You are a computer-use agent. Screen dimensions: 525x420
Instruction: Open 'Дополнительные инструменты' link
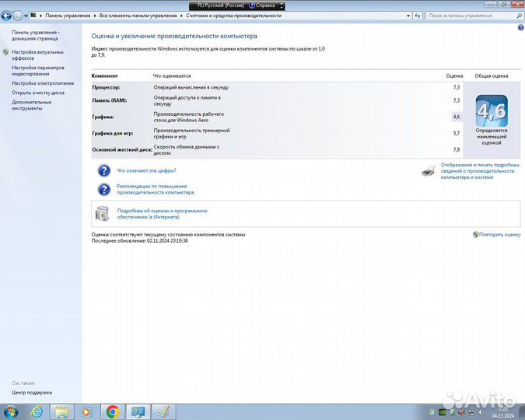31,105
